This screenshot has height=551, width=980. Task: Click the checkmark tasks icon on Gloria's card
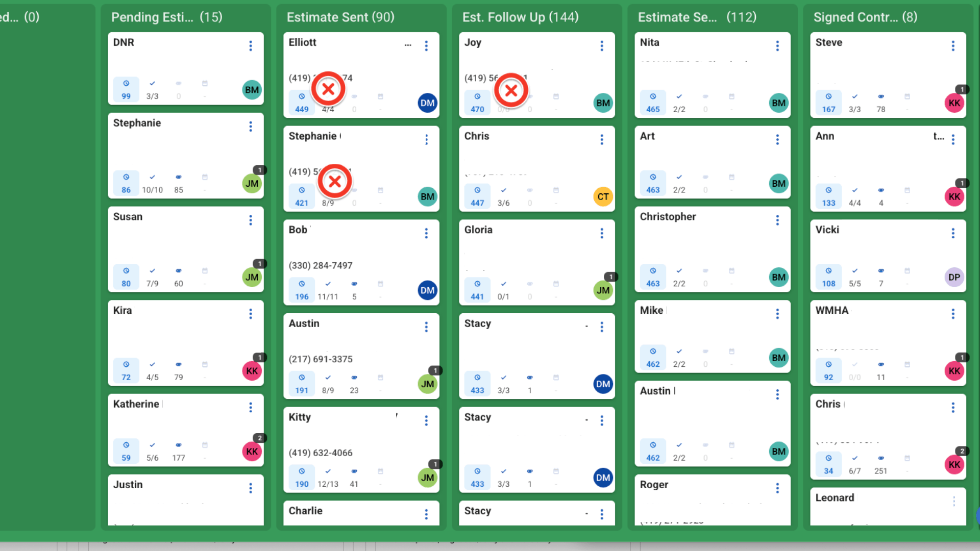[x=503, y=284]
